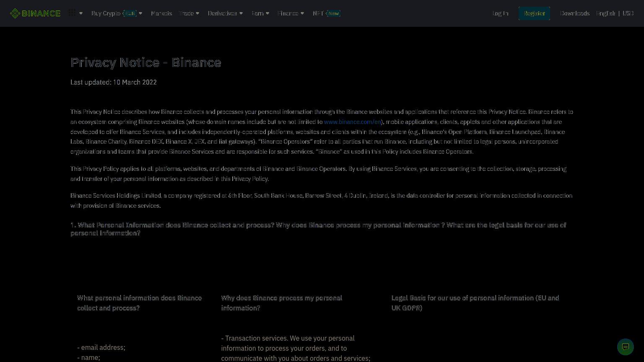Expand the apps grid dropdown arrow

coord(81,13)
